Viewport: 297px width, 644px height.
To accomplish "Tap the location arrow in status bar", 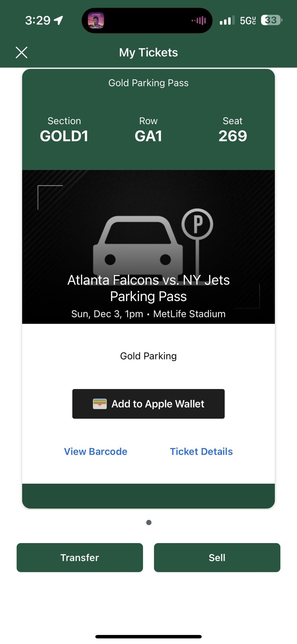I will [x=58, y=20].
